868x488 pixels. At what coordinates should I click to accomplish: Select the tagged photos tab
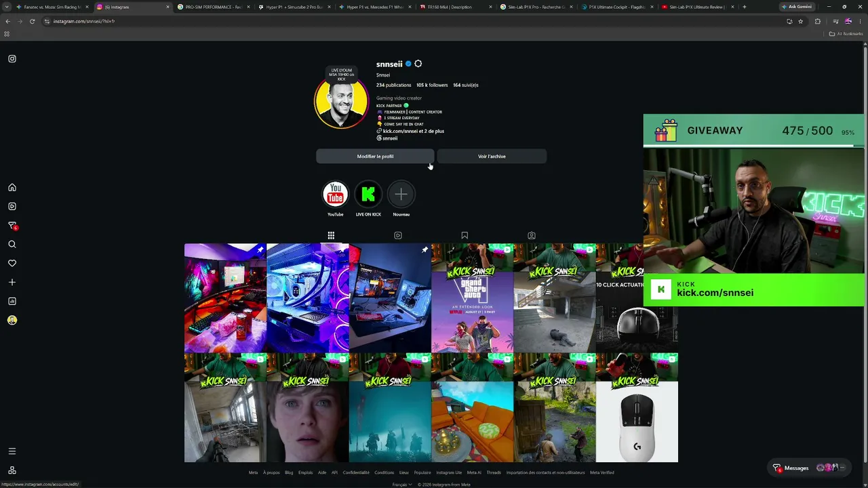[x=532, y=235]
